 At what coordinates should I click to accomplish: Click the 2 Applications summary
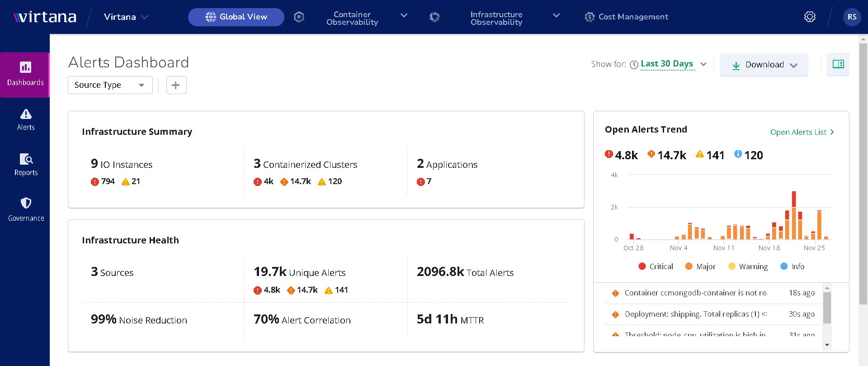[x=447, y=164]
